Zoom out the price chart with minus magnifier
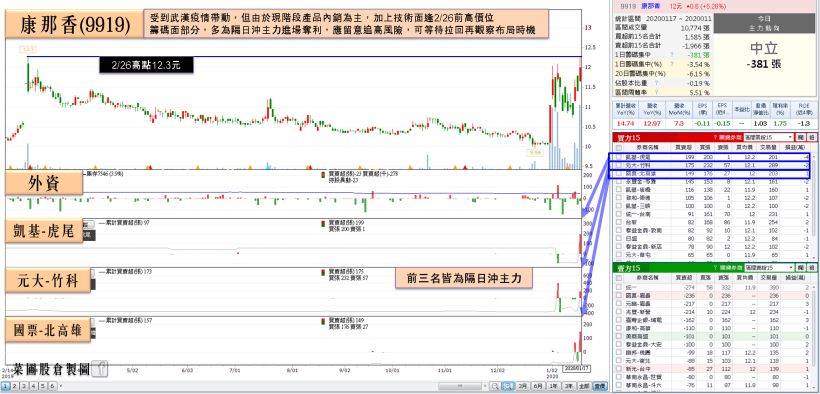The height and width of the screenshot is (394, 820). (x=494, y=386)
